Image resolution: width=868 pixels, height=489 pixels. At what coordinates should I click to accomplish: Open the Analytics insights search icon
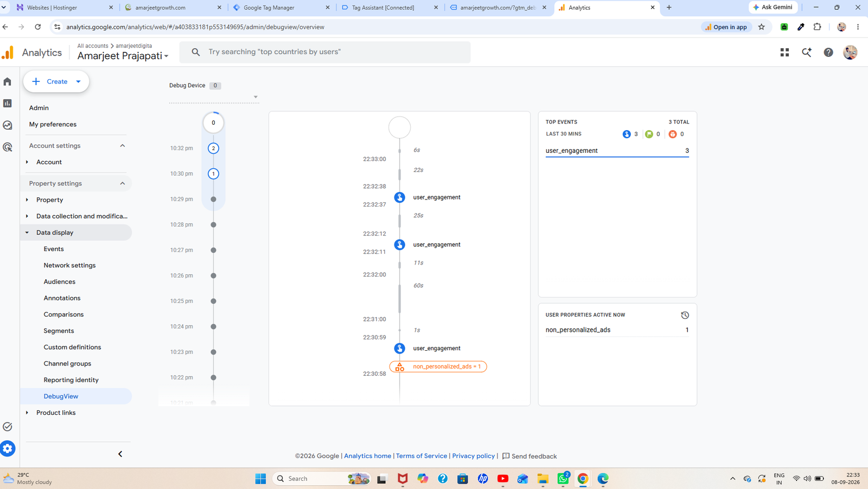tap(807, 52)
